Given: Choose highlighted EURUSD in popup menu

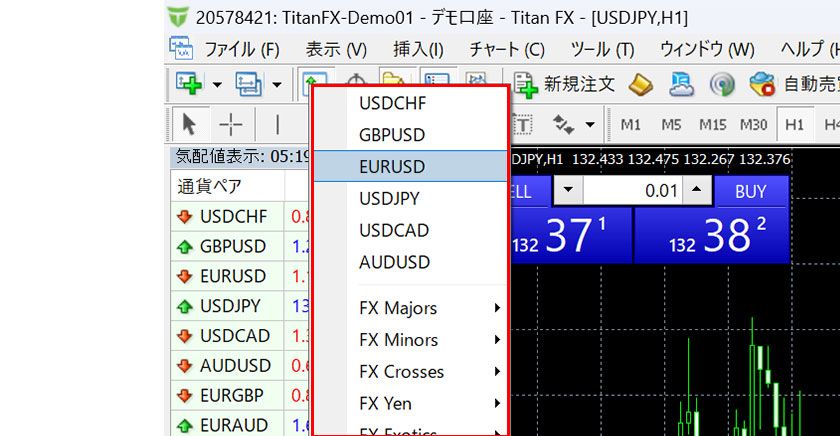Looking at the screenshot, I should [410, 166].
